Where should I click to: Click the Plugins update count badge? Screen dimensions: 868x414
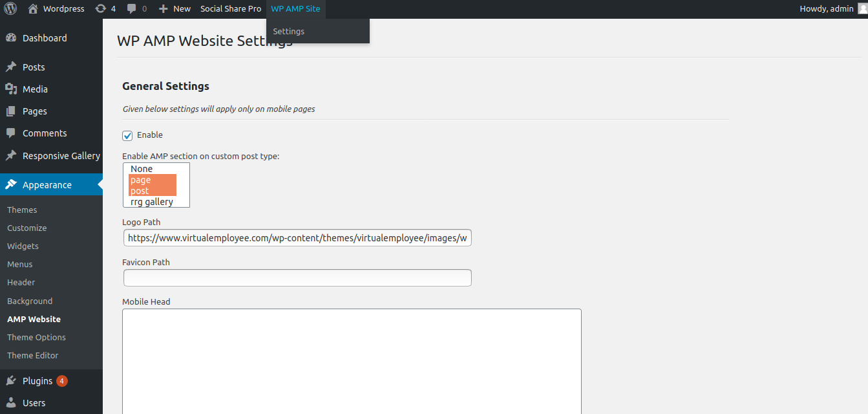62,381
